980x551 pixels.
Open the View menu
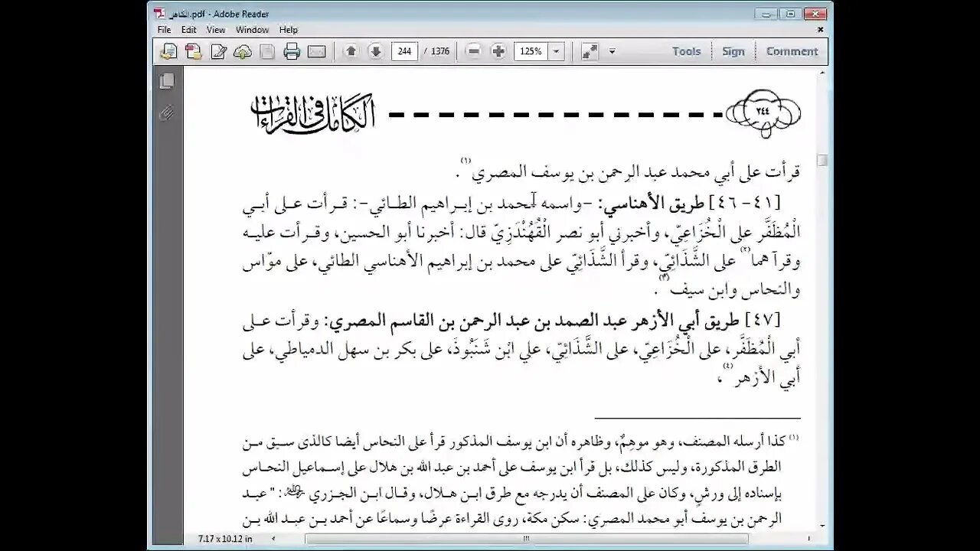pyautogui.click(x=216, y=30)
